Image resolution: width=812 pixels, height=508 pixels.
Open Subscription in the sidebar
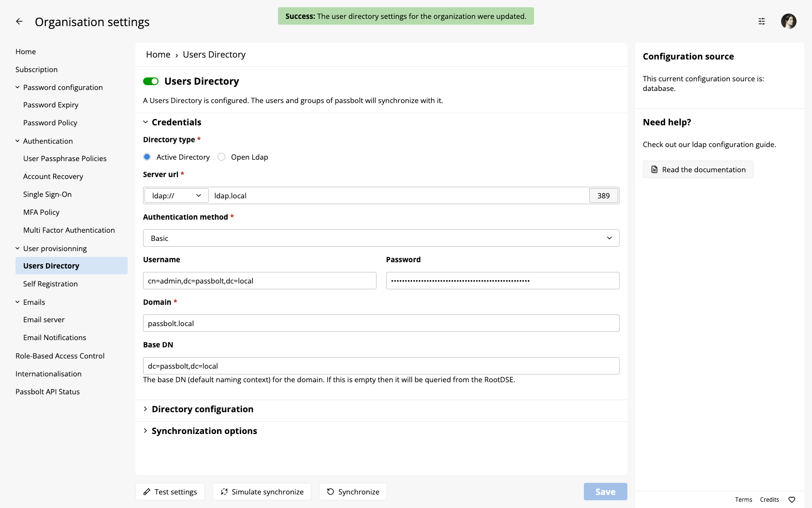point(36,70)
